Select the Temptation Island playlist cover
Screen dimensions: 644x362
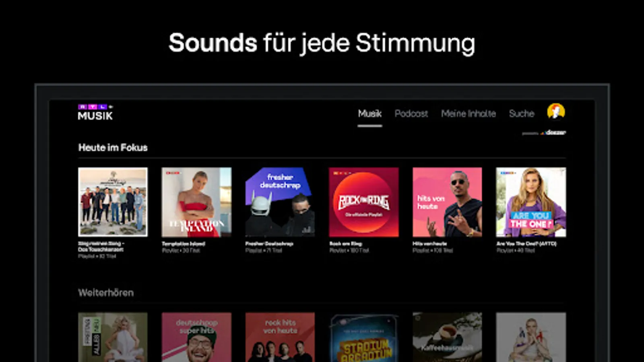(196, 202)
